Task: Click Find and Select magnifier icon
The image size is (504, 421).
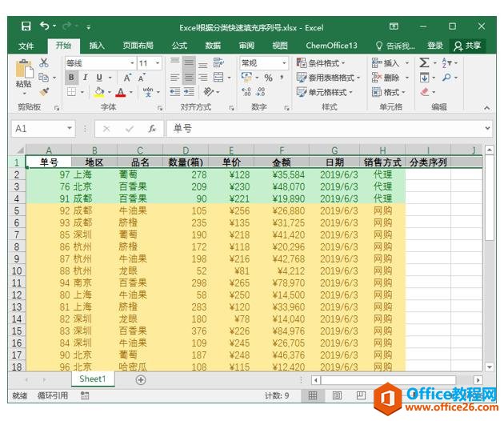Action: [446, 77]
